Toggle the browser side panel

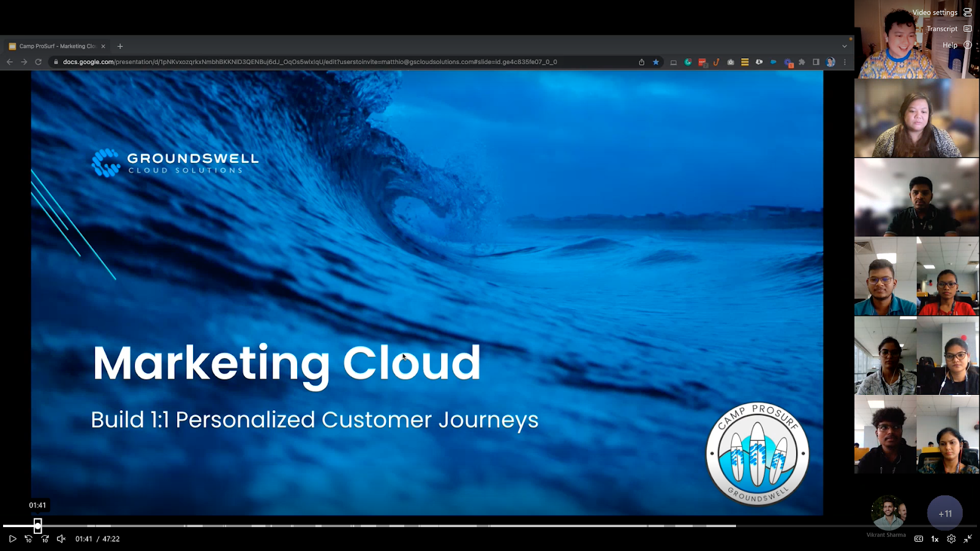(x=816, y=62)
